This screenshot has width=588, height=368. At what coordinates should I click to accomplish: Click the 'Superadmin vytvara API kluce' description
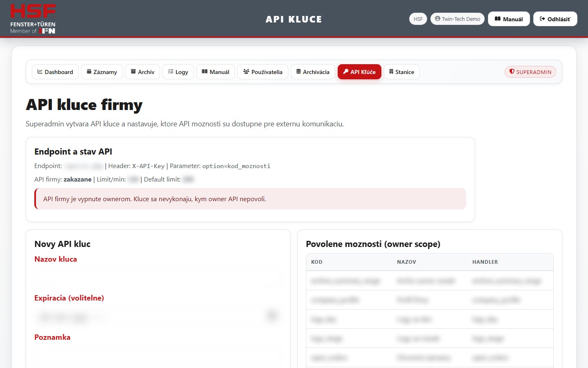coord(185,124)
